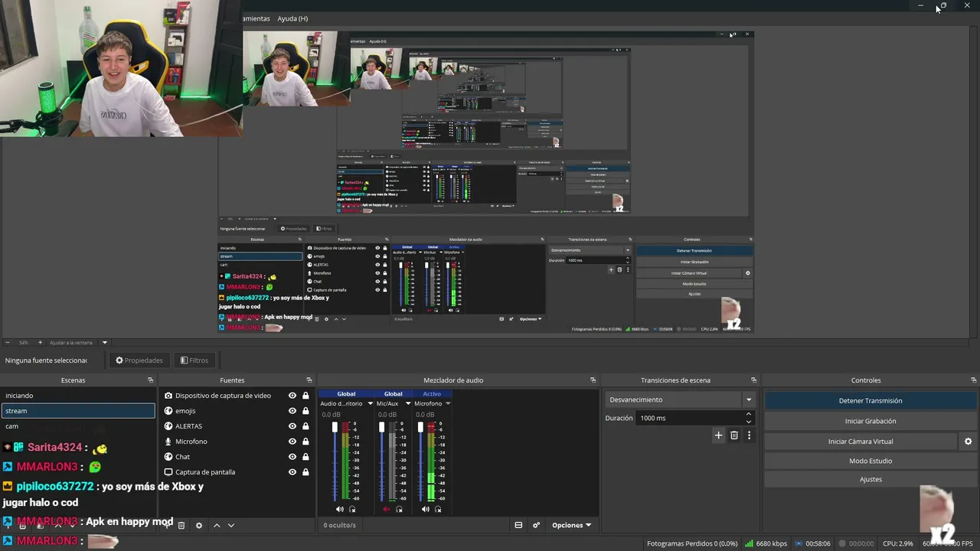This screenshot has width=980, height=551.
Task: Toggle lock on Captura de pantalla source
Action: [305, 472]
